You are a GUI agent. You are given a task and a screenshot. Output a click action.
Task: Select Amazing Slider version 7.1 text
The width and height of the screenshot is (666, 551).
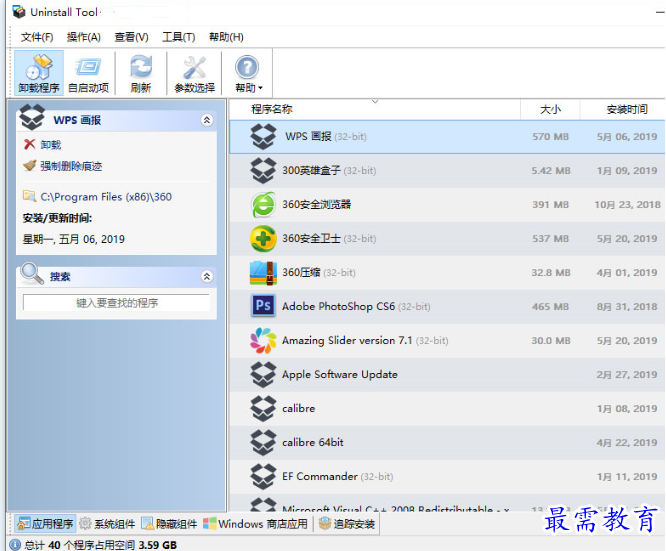347,340
